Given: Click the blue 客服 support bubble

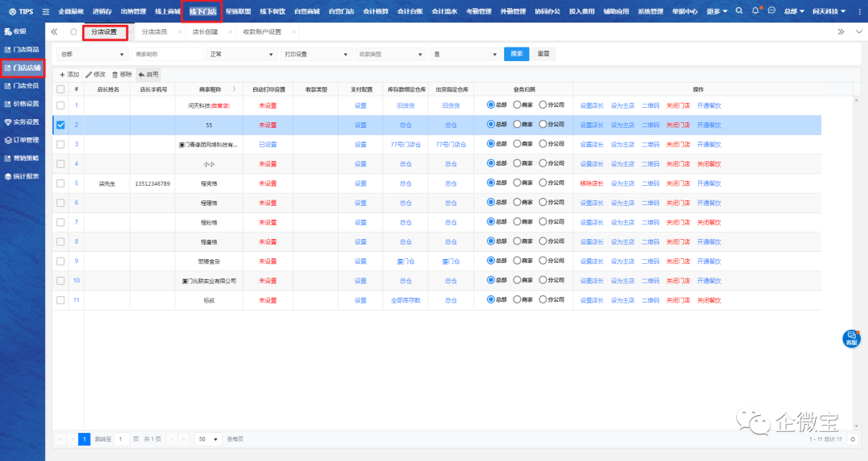Looking at the screenshot, I should 850,338.
